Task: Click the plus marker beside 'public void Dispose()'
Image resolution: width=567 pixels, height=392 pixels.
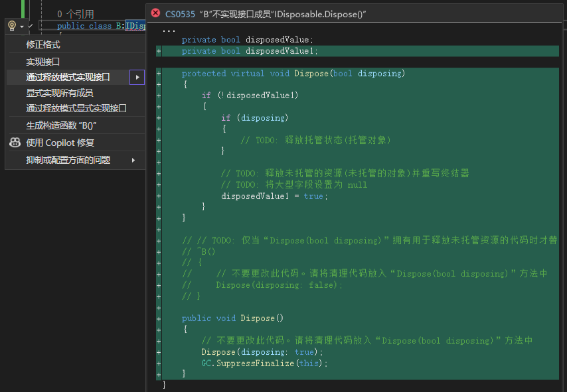Action: [x=159, y=318]
